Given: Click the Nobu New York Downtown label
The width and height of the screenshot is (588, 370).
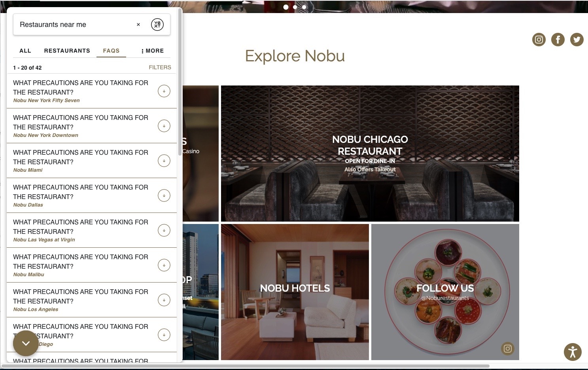Looking at the screenshot, I should pos(45,135).
